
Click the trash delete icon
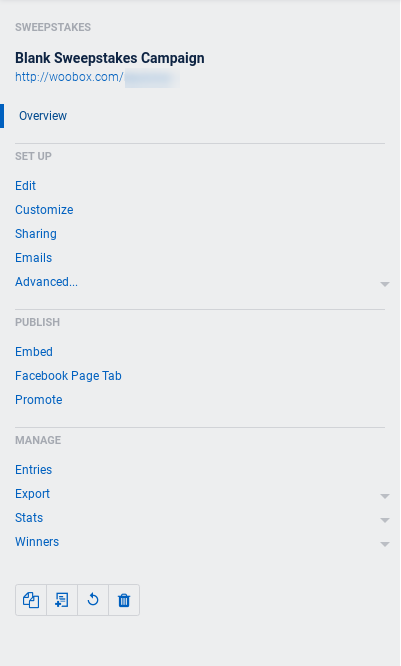[124, 600]
